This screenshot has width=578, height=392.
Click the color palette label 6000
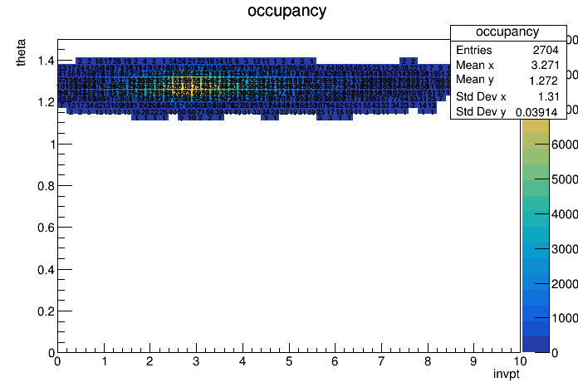click(x=565, y=145)
